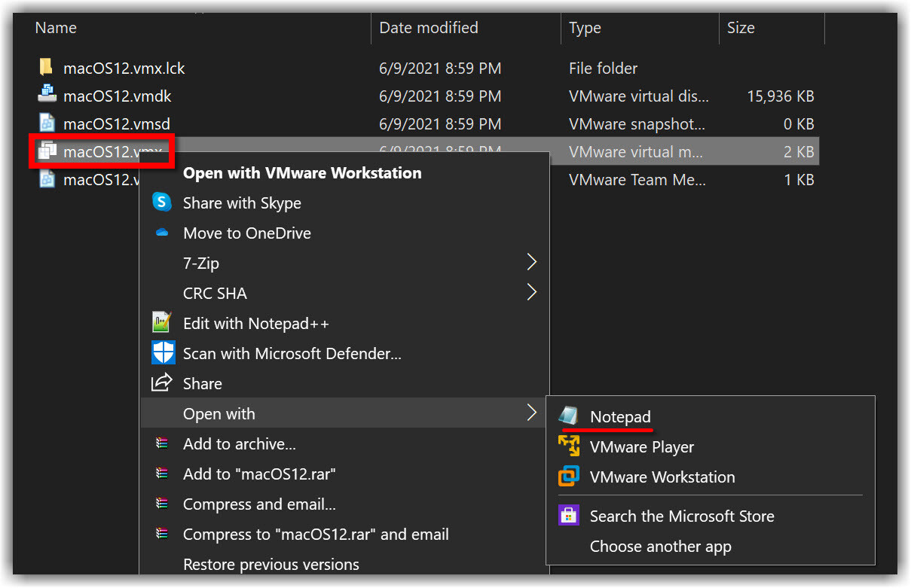The image size is (911, 588).
Task: Expand the 7-Zip submenu arrow
Action: (x=532, y=262)
